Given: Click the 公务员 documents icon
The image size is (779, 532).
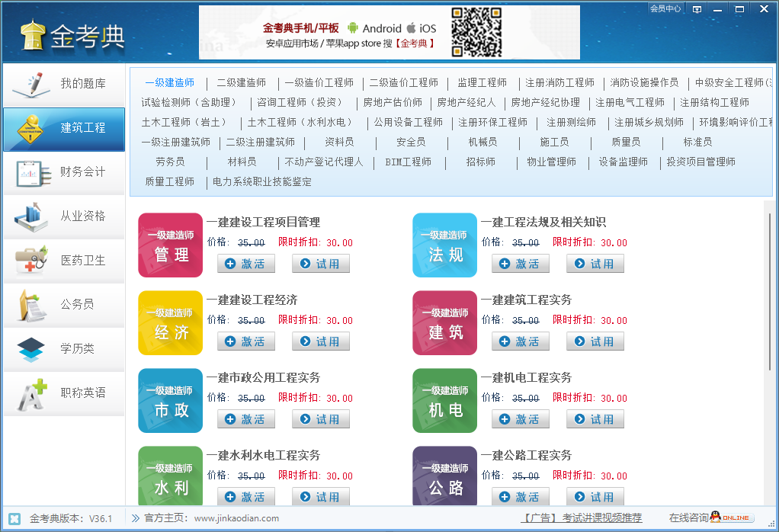Looking at the screenshot, I should point(31,305).
